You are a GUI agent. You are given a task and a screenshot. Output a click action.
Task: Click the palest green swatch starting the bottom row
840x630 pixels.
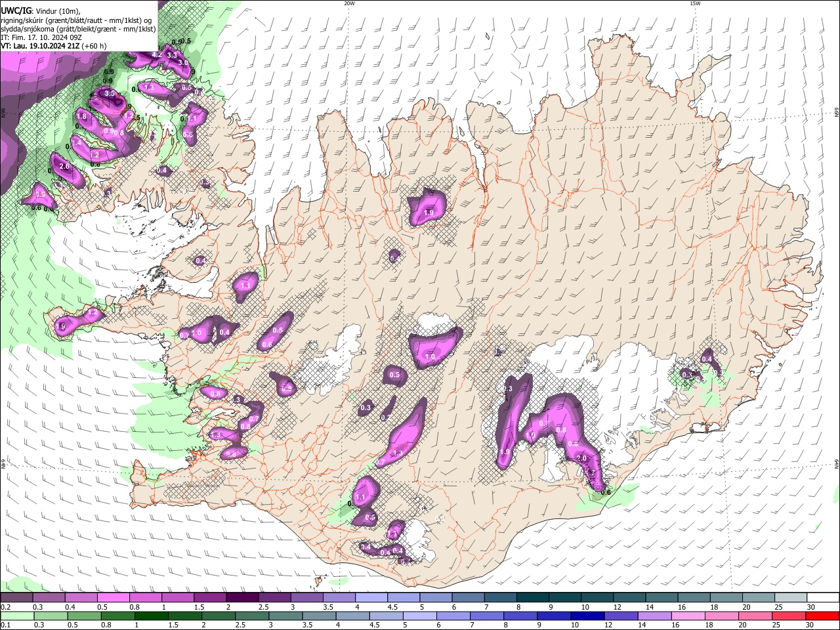tap(17, 616)
